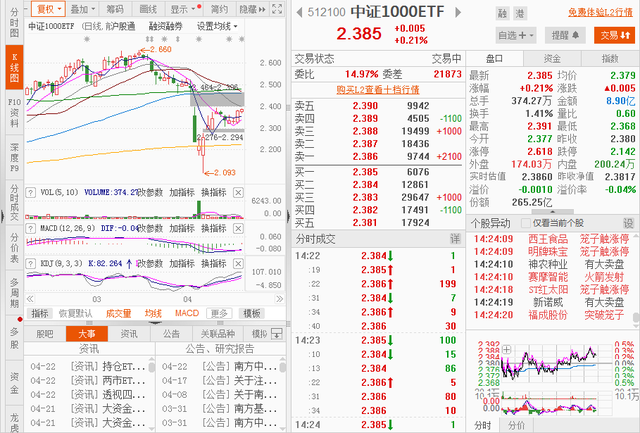Click 改参数 on the VOL panel
This screenshot has width=640, height=433.
pos(151,193)
